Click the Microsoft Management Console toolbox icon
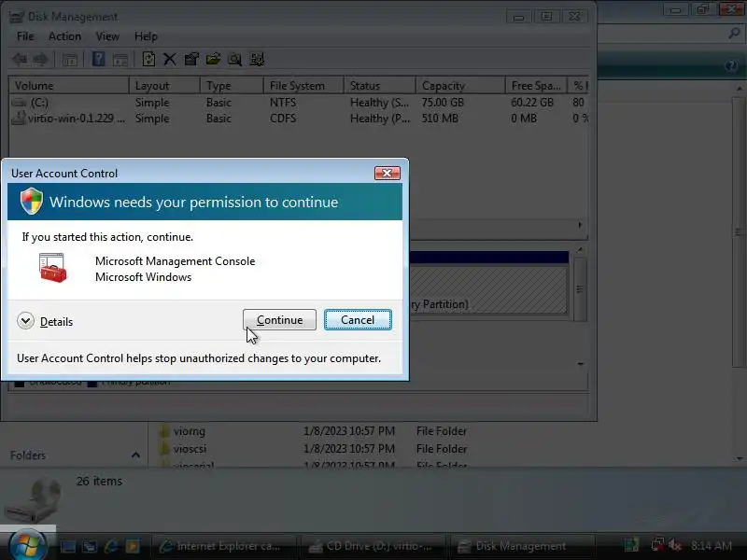The height and width of the screenshot is (560, 747). click(x=53, y=268)
